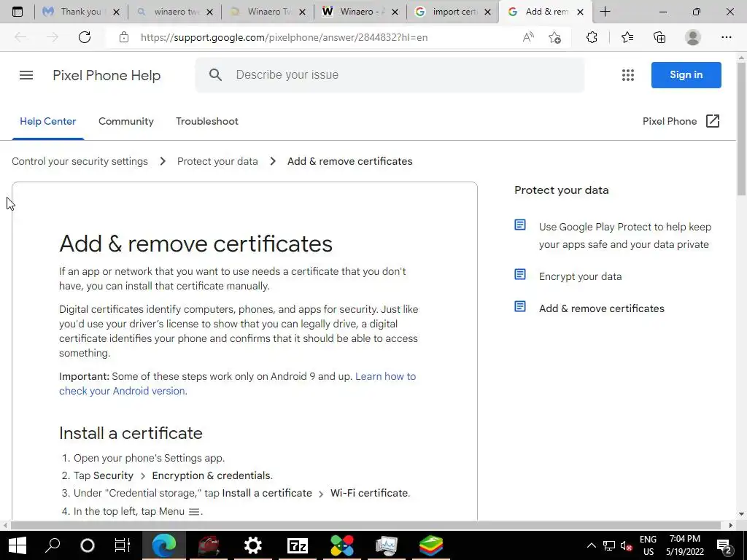Click document icon next to sidebar Add & remove certificates
Screen dimensions: 747x560
(520, 306)
